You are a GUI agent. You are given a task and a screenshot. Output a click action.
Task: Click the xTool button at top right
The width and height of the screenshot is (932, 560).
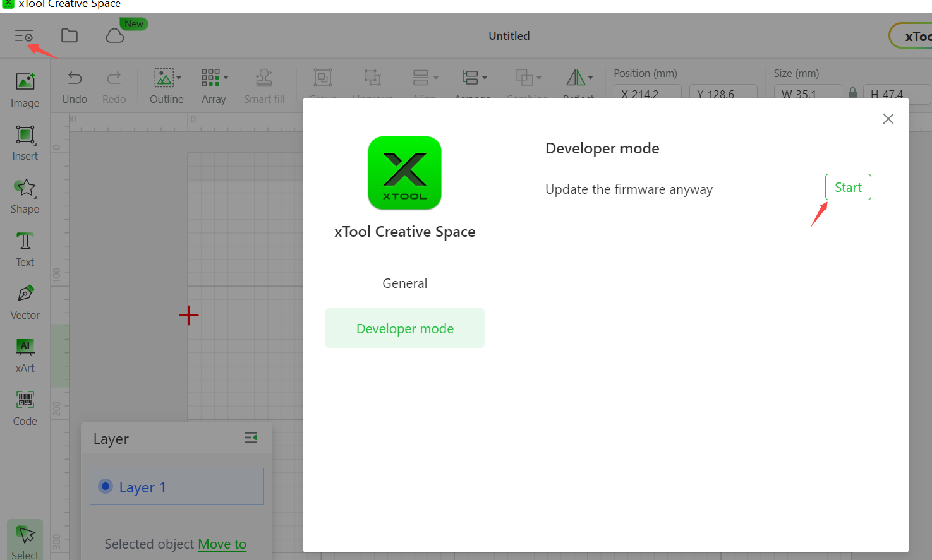pyautogui.click(x=911, y=36)
